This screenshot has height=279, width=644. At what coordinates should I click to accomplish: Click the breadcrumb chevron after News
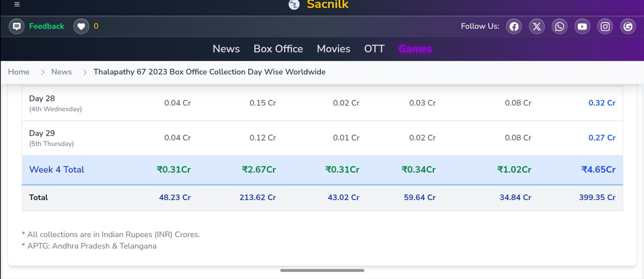coord(84,72)
